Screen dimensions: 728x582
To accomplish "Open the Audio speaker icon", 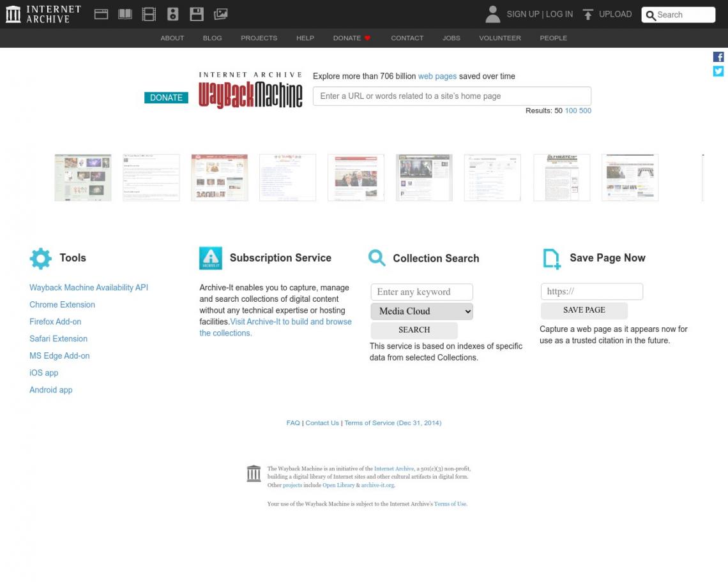I will click(x=172, y=15).
